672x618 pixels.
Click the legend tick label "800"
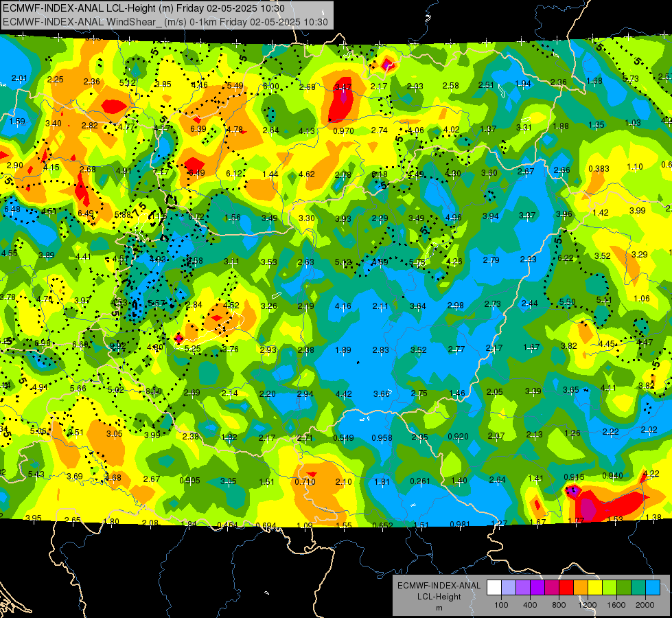pos(559,605)
